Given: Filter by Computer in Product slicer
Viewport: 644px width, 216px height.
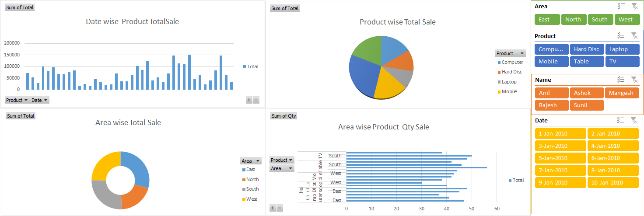Looking at the screenshot, I should click(552, 49).
